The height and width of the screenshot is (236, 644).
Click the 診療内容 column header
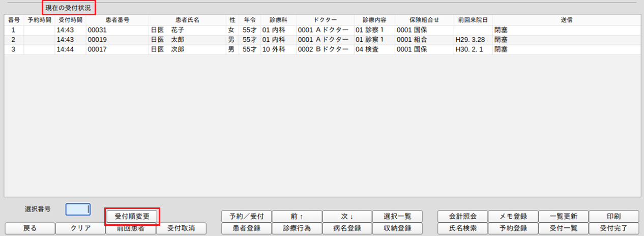pos(374,20)
